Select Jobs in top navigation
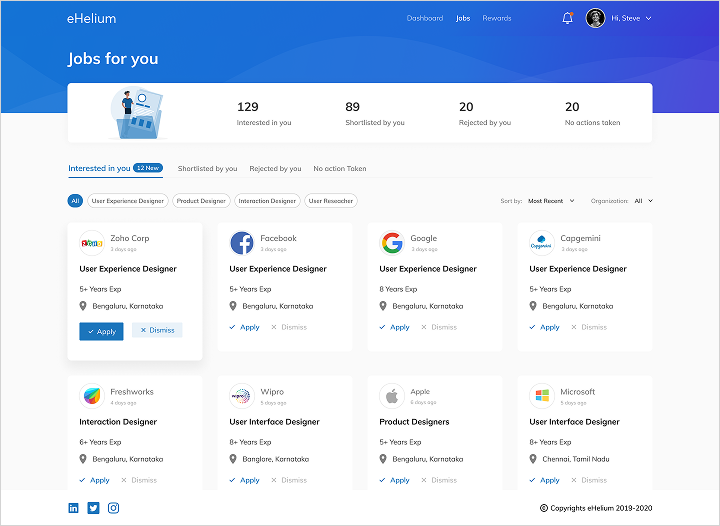Image resolution: width=720 pixels, height=526 pixels. tap(463, 18)
